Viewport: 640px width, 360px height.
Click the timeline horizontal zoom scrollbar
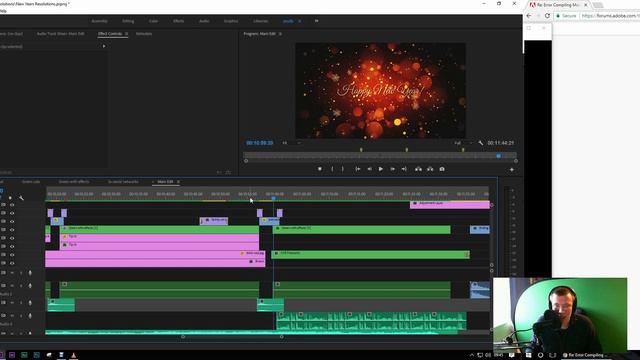[x=232, y=337]
